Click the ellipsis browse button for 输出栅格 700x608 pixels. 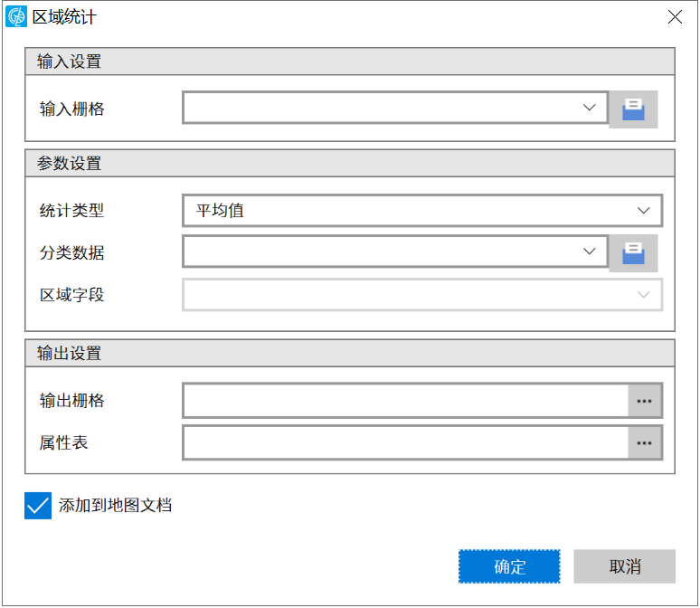pyautogui.click(x=645, y=400)
